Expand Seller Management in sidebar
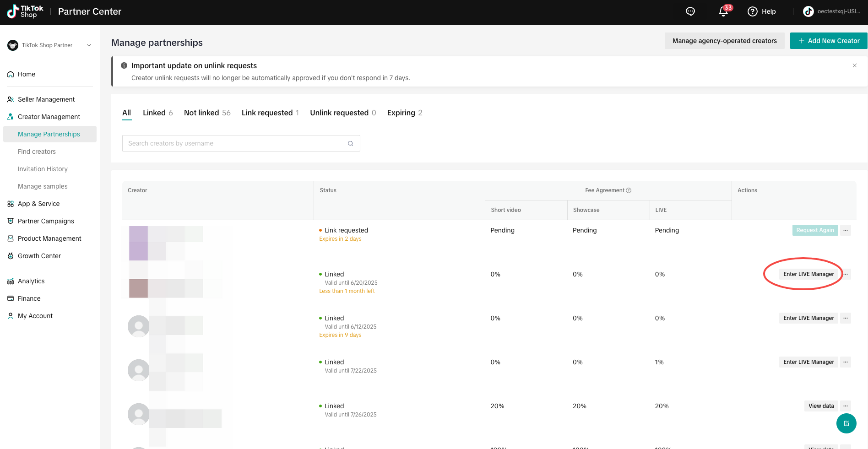The height and width of the screenshot is (449, 868). (46, 99)
